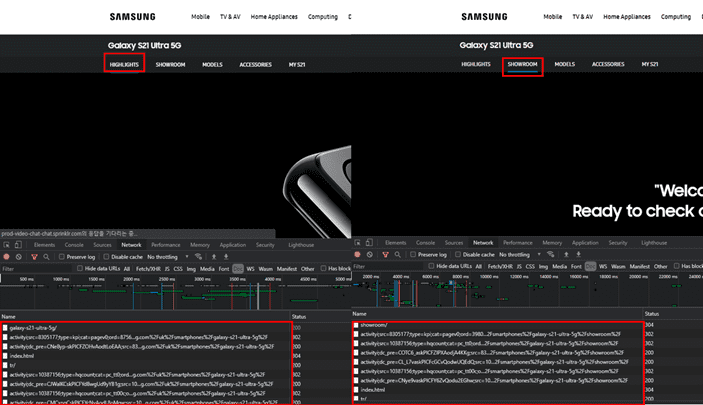Open Home Appliances menu on right header

point(627,17)
